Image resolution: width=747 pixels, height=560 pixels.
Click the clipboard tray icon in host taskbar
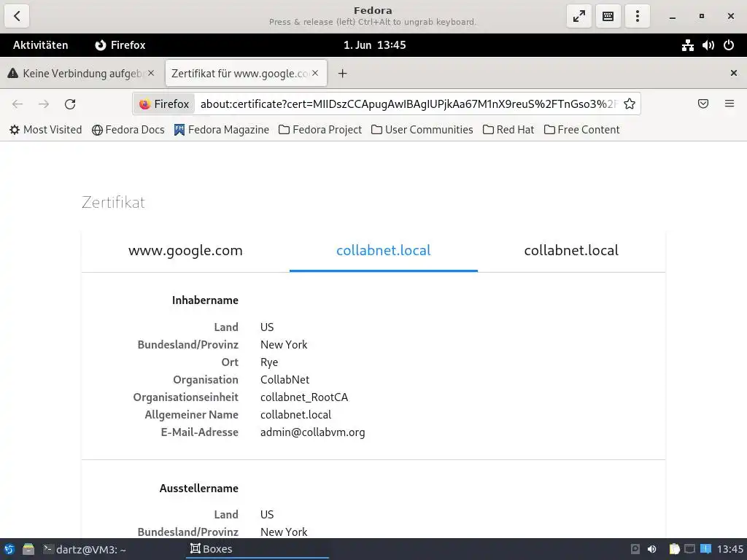[x=674, y=549]
